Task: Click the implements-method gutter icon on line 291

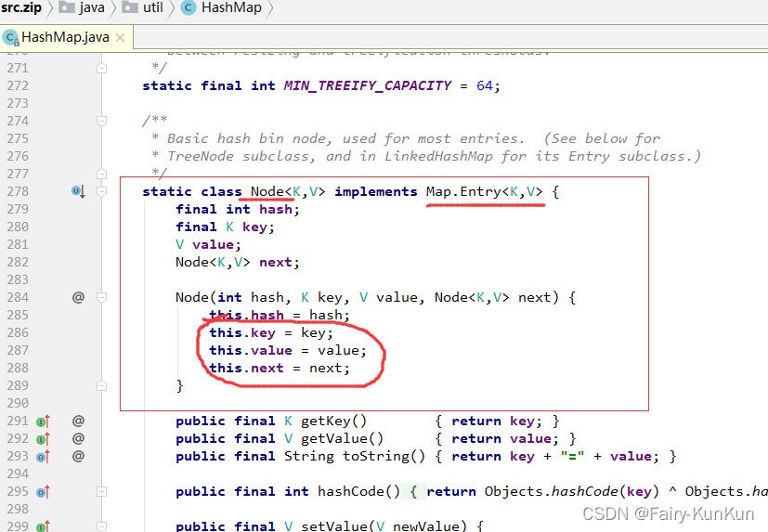Action: pyautogui.click(x=43, y=422)
